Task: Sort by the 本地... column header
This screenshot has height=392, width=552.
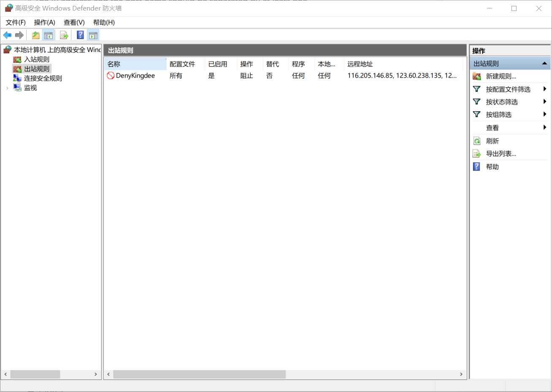Action: pyautogui.click(x=329, y=64)
